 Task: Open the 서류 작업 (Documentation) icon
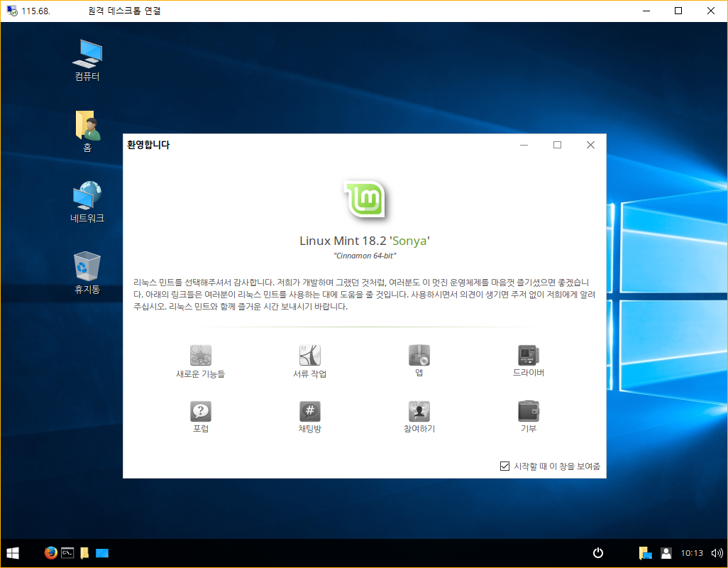309,355
